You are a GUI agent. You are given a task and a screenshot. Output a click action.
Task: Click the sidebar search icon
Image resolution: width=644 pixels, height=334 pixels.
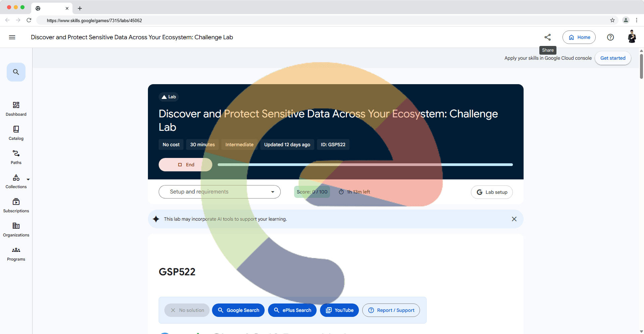16,72
